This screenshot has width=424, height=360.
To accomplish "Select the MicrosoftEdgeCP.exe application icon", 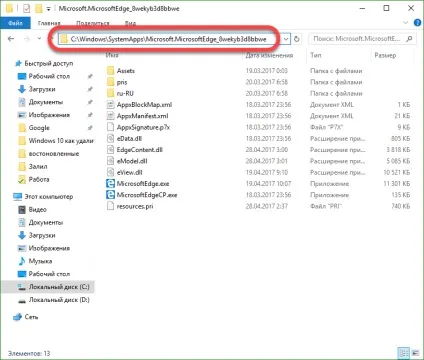I will [110, 195].
